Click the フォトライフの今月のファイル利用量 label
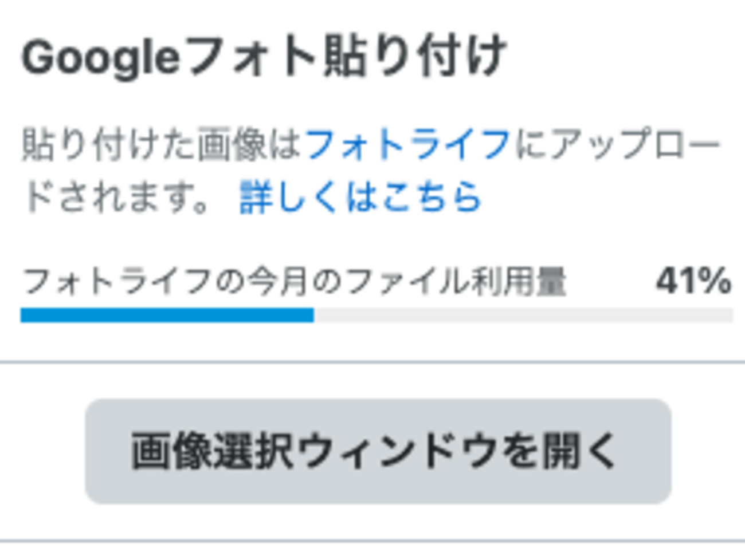745x560 pixels. [x=294, y=282]
